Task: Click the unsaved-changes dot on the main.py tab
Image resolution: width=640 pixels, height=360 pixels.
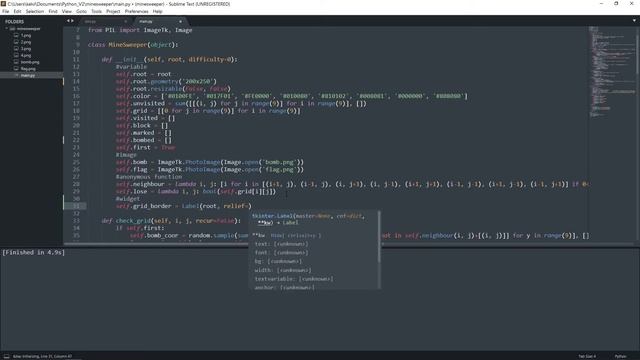Action: [x=180, y=21]
